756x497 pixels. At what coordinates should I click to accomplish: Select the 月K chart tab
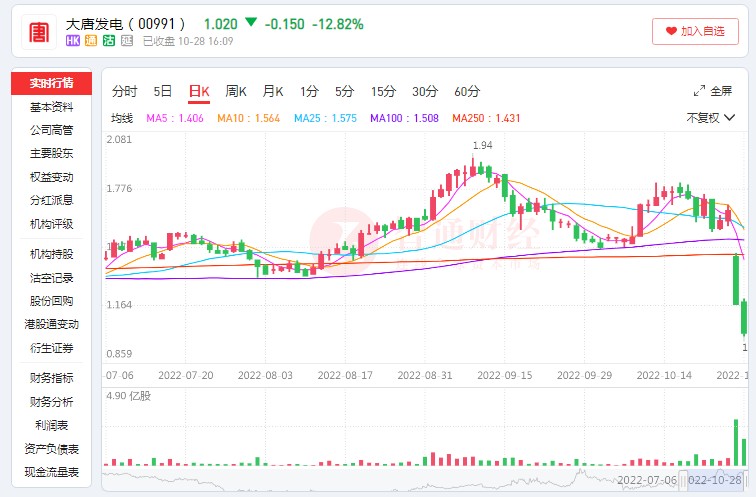(x=272, y=91)
